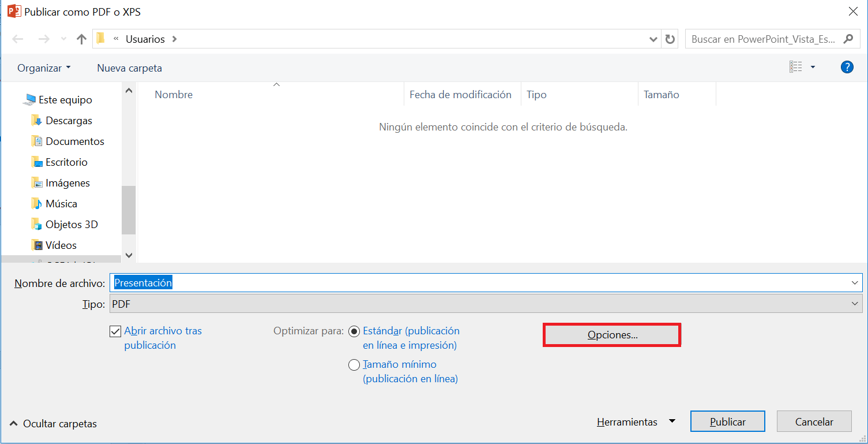Click the Opciones... button
868x444 pixels.
coord(612,335)
